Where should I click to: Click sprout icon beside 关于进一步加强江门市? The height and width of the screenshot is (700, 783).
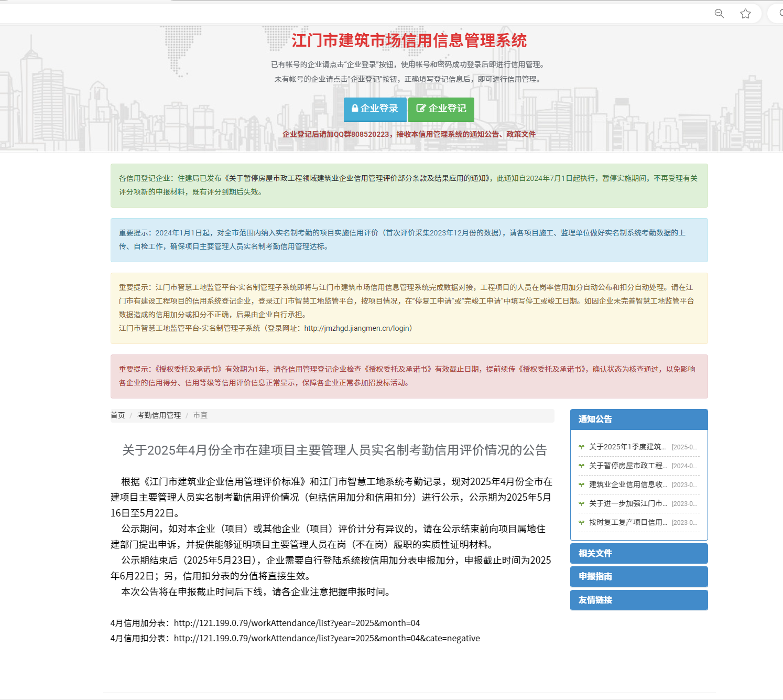581,503
